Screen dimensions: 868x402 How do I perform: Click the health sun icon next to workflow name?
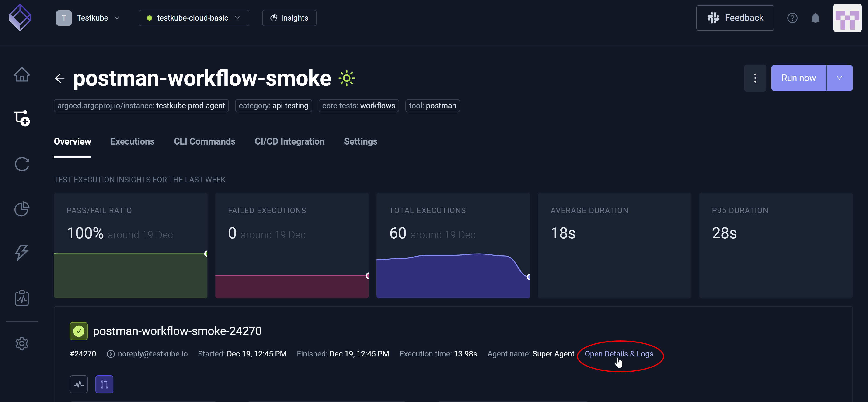pyautogui.click(x=346, y=78)
